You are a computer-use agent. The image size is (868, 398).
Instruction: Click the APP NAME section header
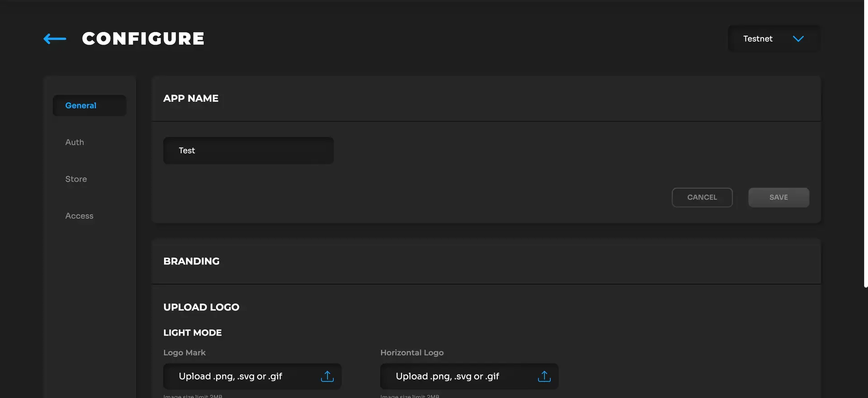tap(191, 98)
